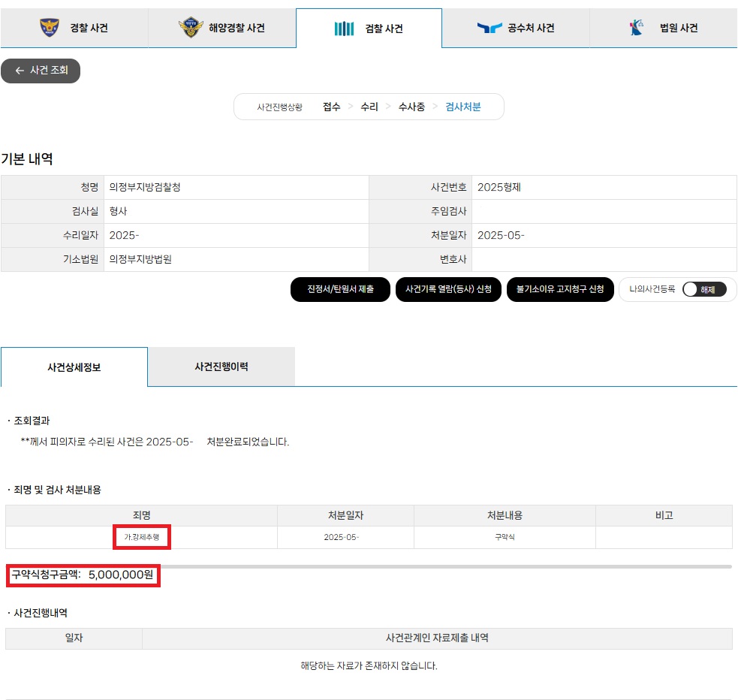Collapse the 조회결과 section

[32, 421]
